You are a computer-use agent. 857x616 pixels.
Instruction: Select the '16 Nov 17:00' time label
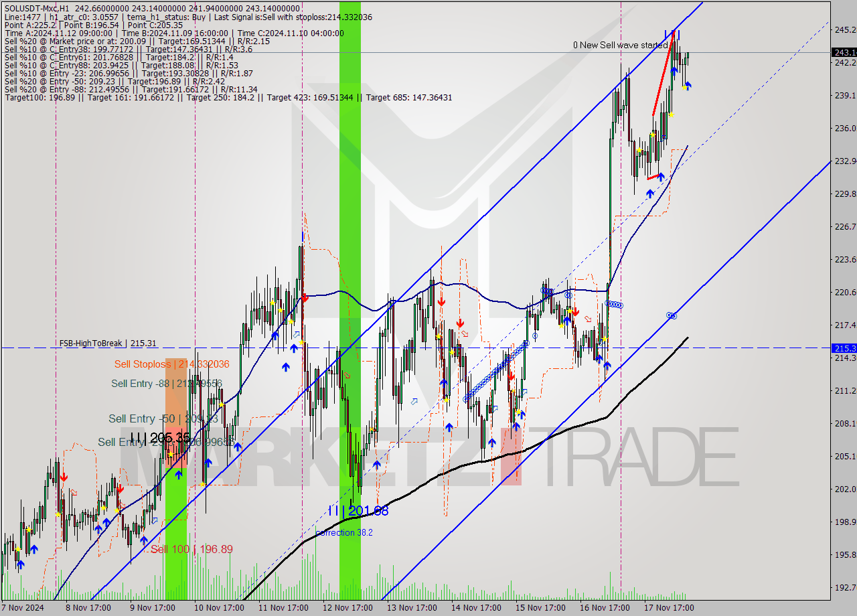click(605, 608)
